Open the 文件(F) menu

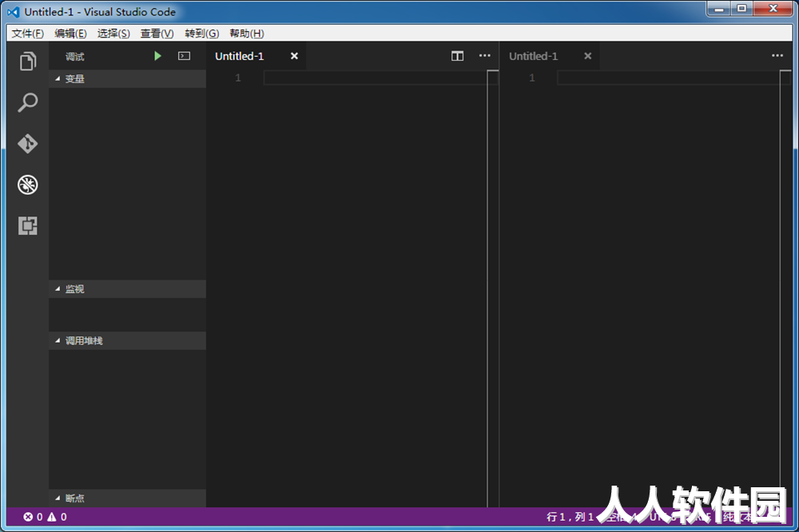point(27,34)
